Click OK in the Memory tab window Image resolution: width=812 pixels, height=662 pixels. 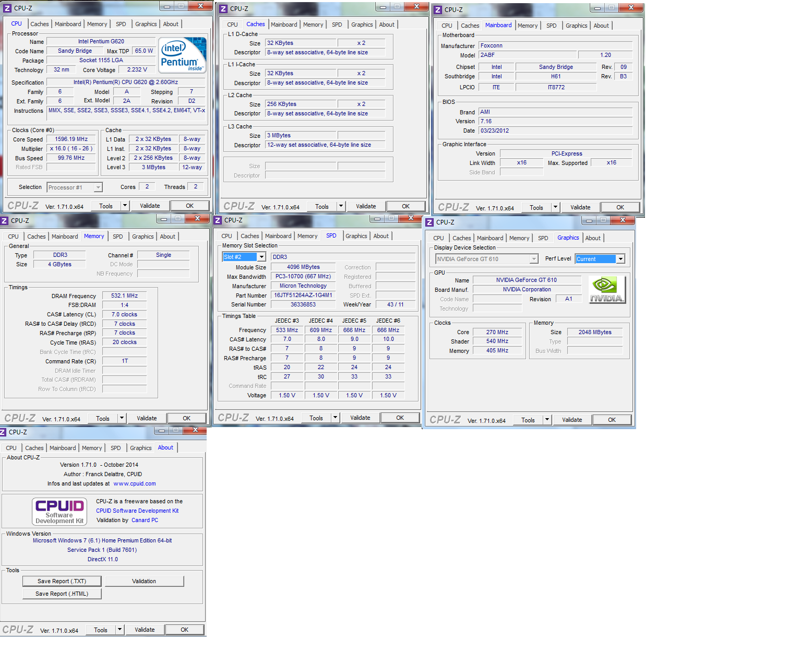click(186, 418)
